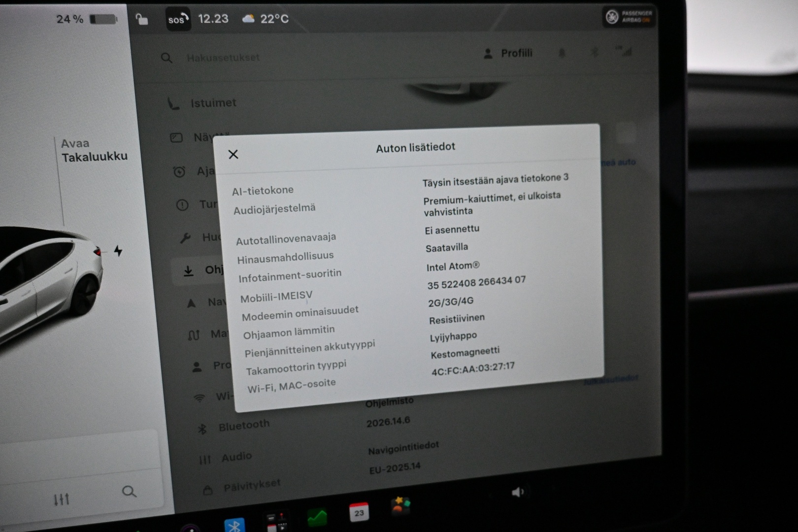
Task: Tap the Hinausmahdollisuus row label
Action: coord(286,258)
